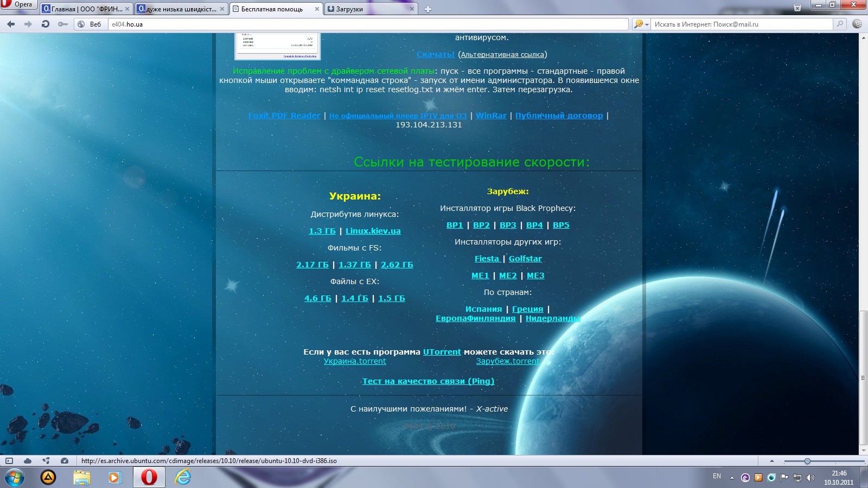Switch to tab Главная | ООО ФРИН
Screen dimensions: 868x488
[87, 9]
